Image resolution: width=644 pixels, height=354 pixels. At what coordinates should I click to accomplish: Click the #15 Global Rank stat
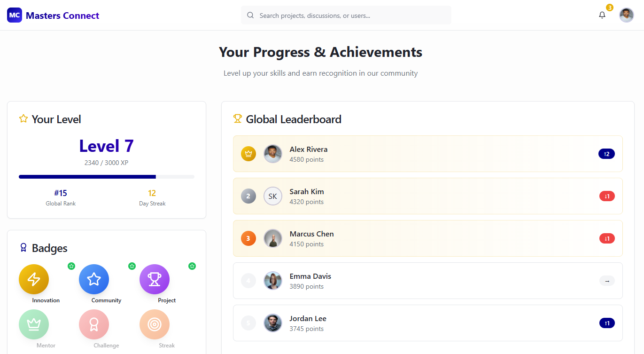click(61, 197)
